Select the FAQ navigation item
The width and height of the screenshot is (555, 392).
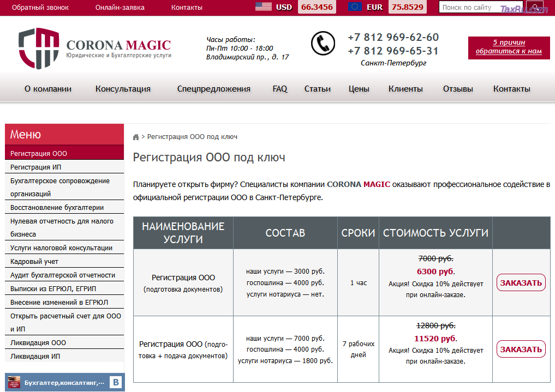[280, 89]
